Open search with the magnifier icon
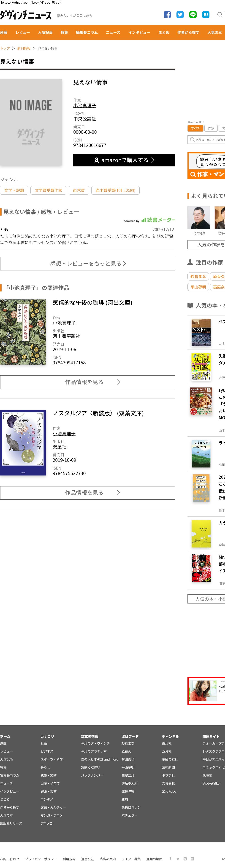 [x=220, y=14]
